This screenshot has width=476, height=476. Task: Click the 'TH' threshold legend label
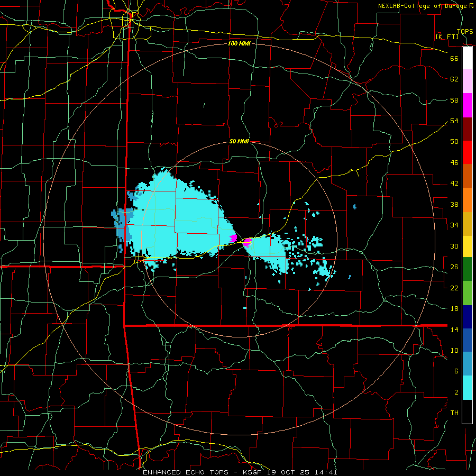tap(454, 413)
